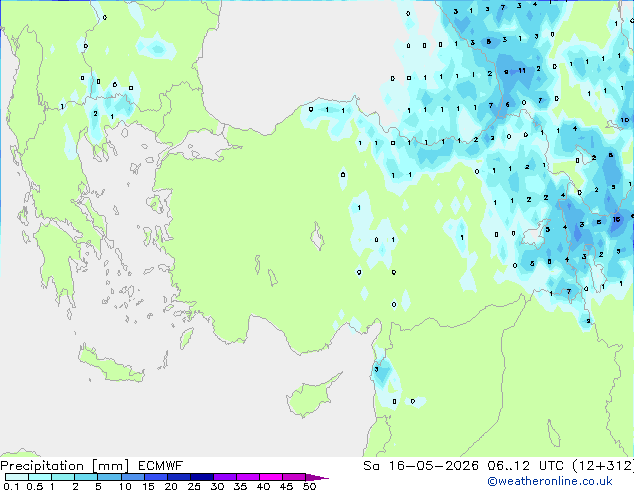Click the "50" legend scale label
Image resolution: width=634 pixels, height=490 pixels.
309,486
